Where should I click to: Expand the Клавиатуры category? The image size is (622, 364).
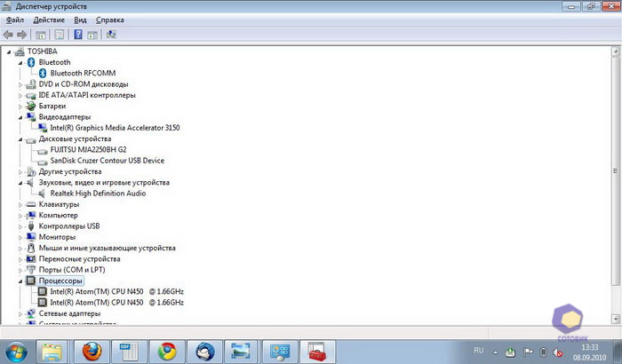click(21, 204)
